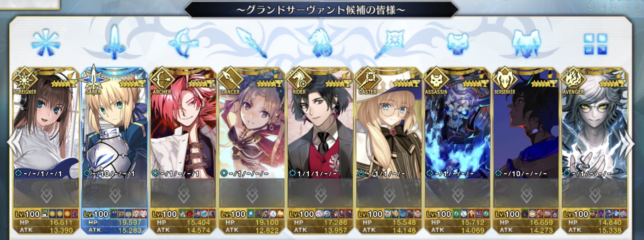Select the Rider class horse icon

tap(320, 43)
